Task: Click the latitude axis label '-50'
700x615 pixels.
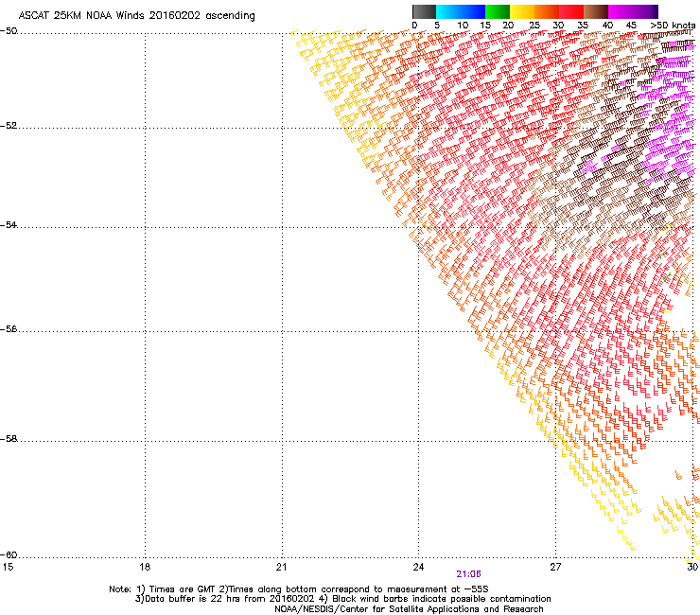Action: point(9,31)
